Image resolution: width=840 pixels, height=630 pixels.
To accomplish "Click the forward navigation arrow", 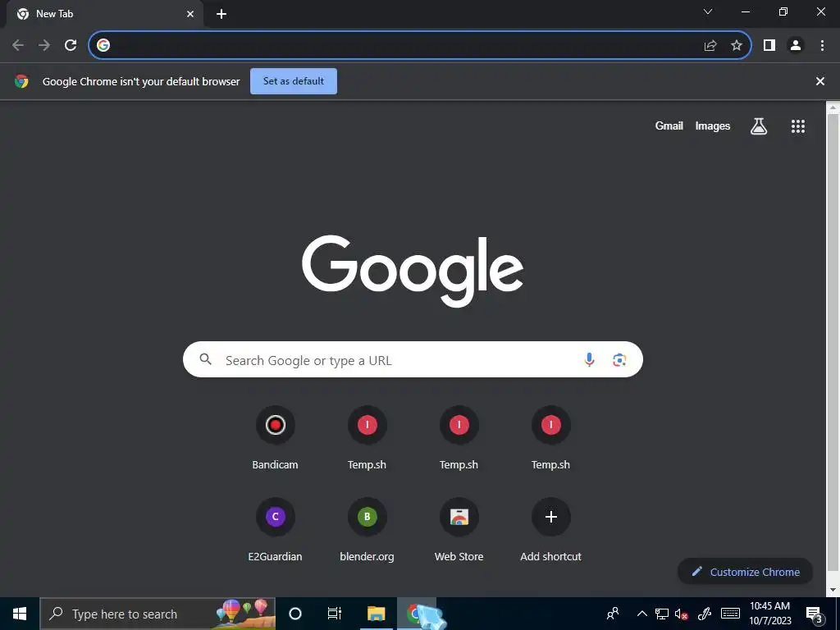I will (44, 46).
